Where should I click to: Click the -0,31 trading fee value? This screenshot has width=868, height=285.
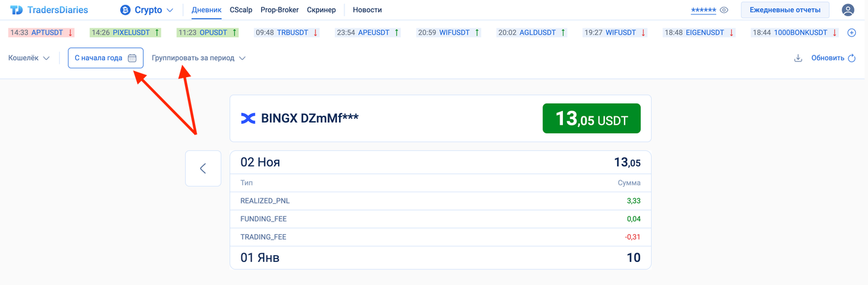click(x=633, y=238)
